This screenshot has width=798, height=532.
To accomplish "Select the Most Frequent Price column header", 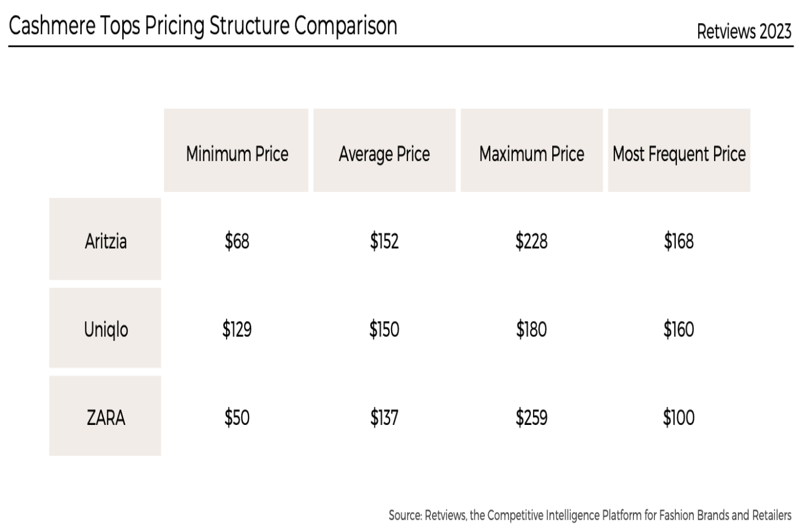I will click(679, 153).
